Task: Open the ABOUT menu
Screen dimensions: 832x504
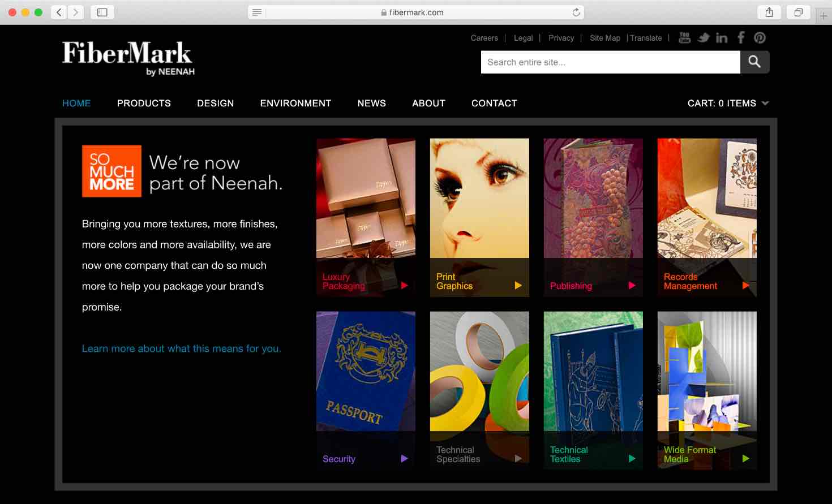Action: pyautogui.click(x=428, y=104)
